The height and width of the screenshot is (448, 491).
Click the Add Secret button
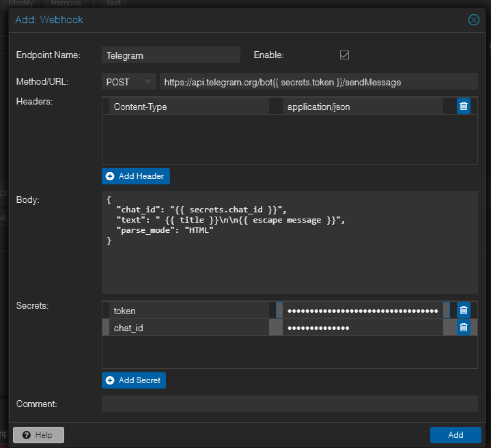point(134,380)
